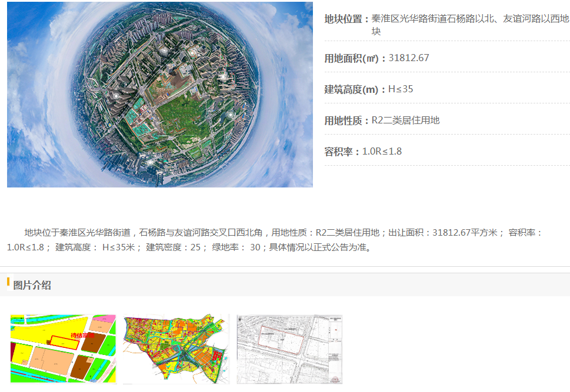Open the first zoning map thumbnail
Screen dimensions: 570x392
(x=63, y=349)
